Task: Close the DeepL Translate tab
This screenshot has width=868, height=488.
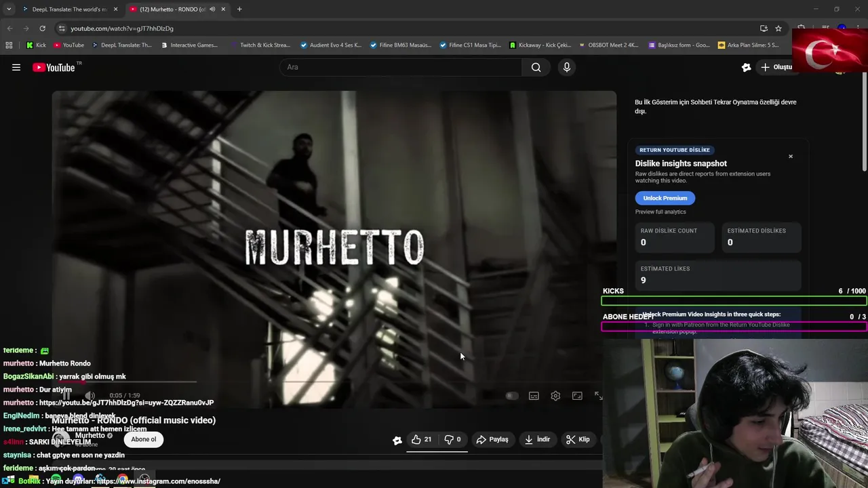Action: [x=115, y=9]
